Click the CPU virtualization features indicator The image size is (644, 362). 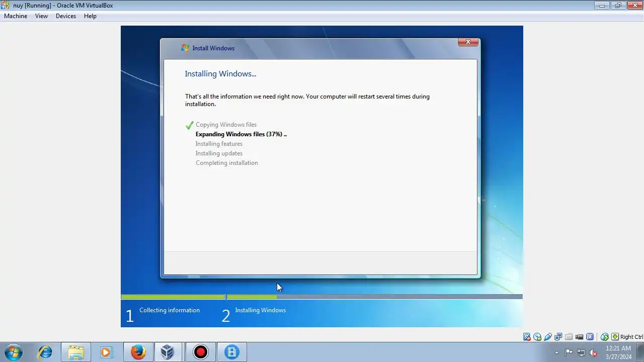590,337
